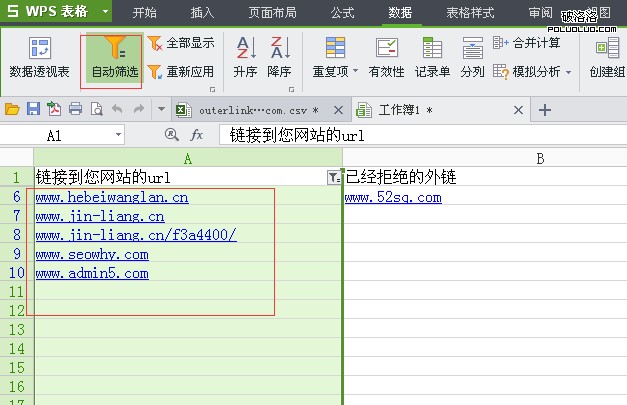Switch to the 公式 ribbon tab
This screenshot has width=627, height=405.
pos(342,13)
